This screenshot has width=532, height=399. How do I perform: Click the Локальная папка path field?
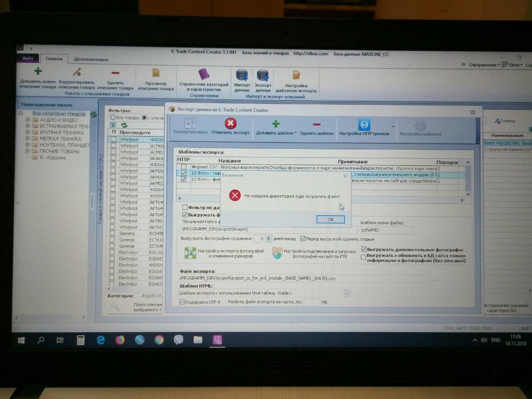click(268, 229)
